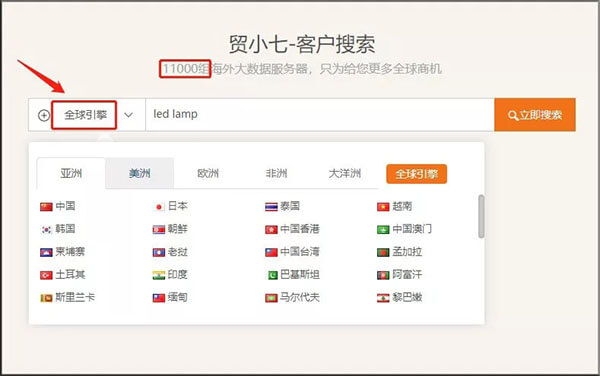
Task: Select the Turkey flag icon
Action: pyautogui.click(x=46, y=275)
